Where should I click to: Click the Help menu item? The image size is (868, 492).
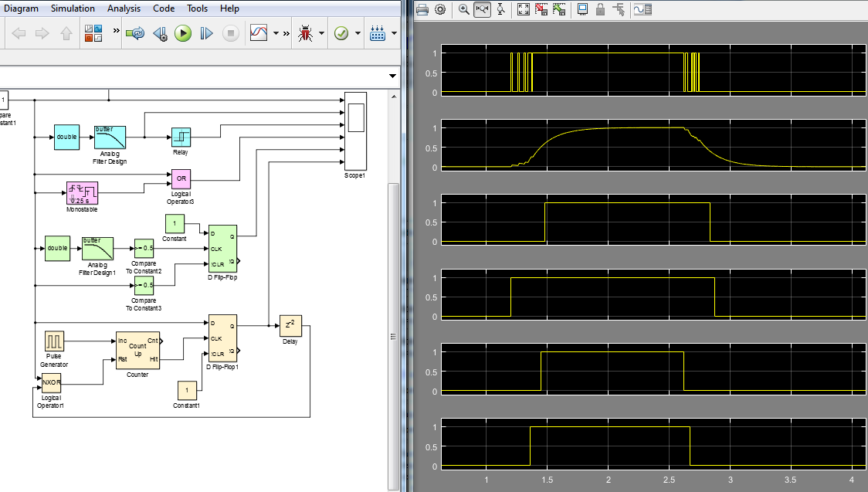229,8
